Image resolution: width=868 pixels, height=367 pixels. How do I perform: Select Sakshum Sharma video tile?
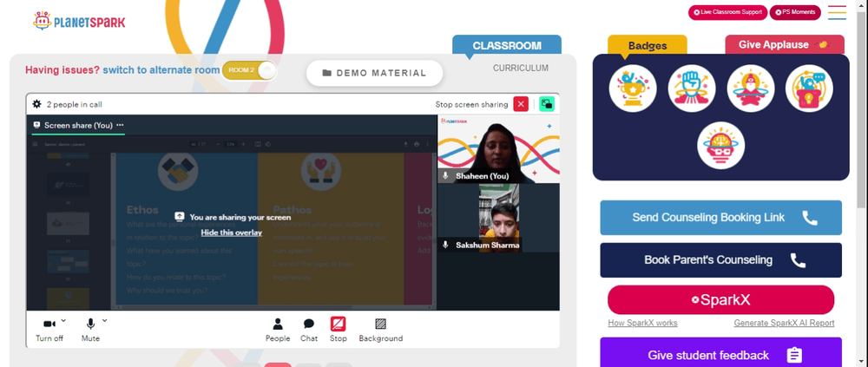click(498, 218)
